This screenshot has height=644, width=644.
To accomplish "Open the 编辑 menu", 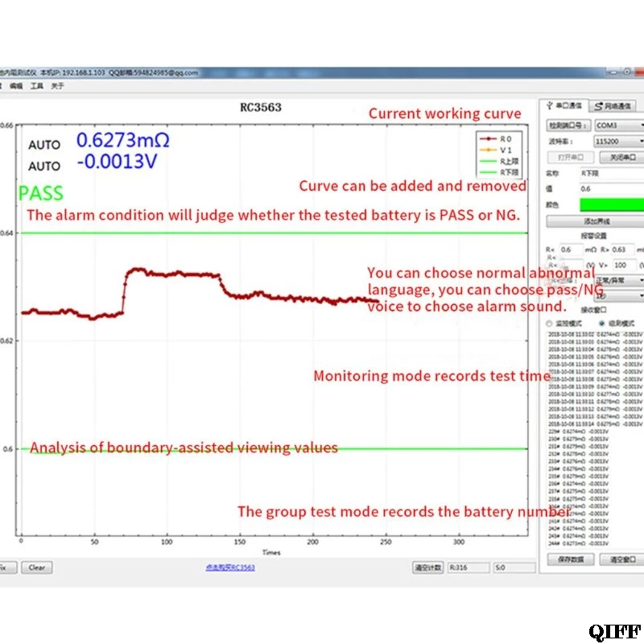I will point(16,86).
